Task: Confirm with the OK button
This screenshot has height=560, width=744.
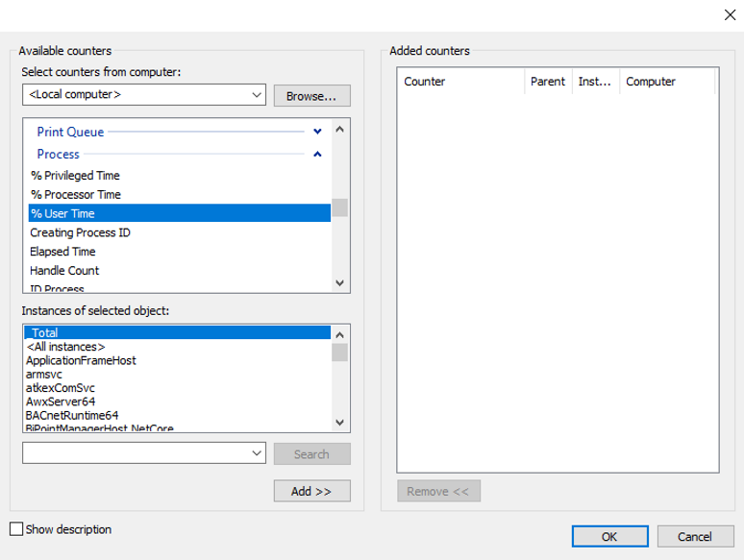Action: [x=609, y=536]
